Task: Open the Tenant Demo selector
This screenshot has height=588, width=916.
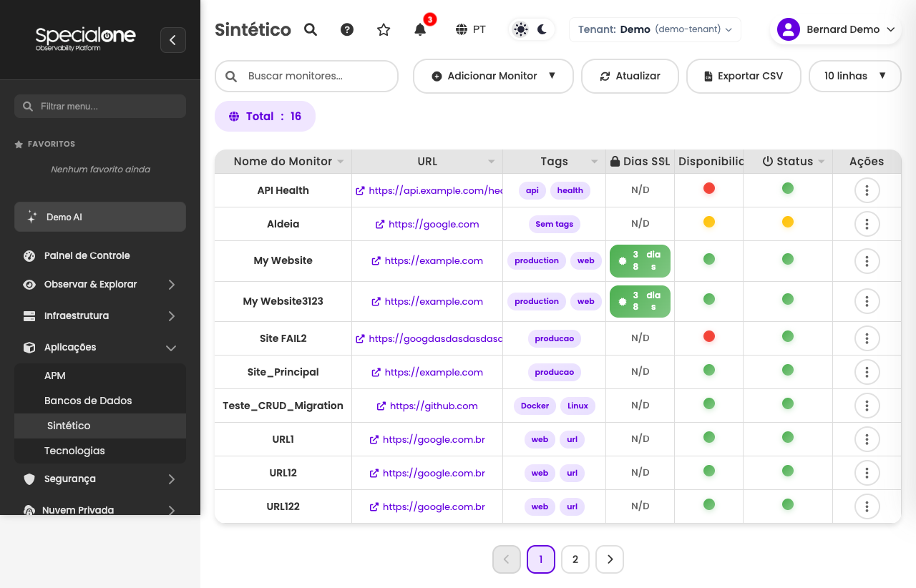Action: pos(655,29)
